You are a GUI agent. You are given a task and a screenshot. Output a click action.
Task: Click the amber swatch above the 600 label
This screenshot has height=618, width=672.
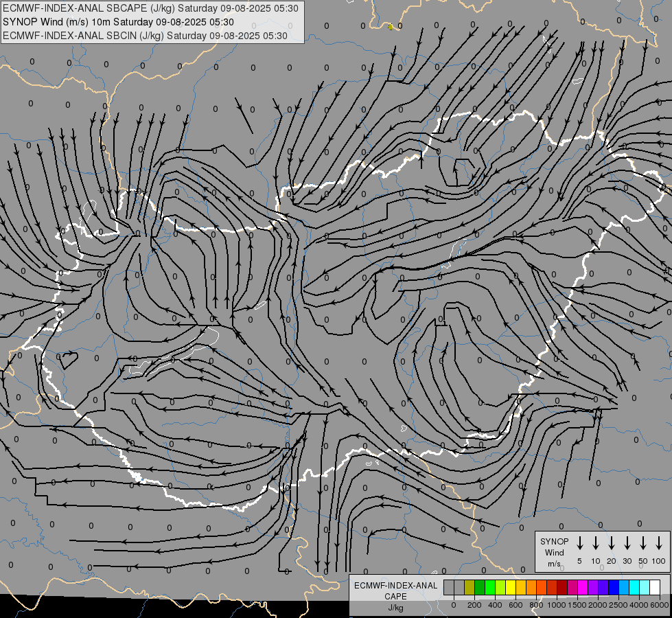[522, 587]
